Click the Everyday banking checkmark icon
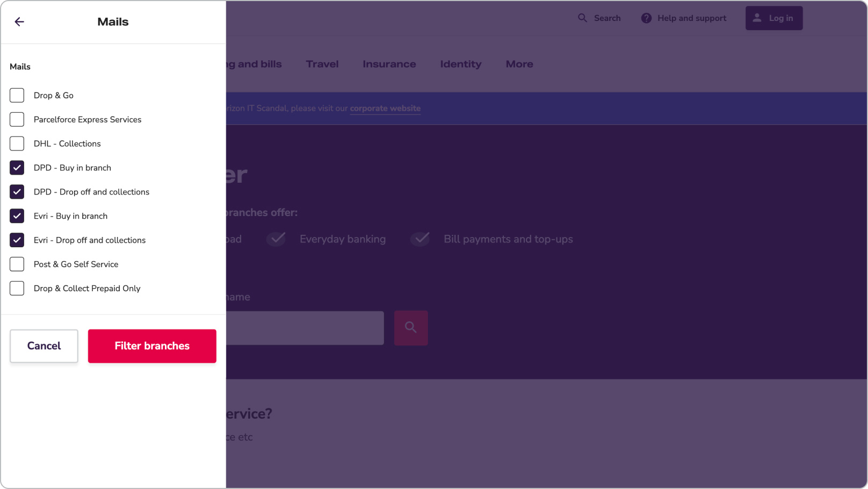This screenshot has width=868, height=489. 277,238
